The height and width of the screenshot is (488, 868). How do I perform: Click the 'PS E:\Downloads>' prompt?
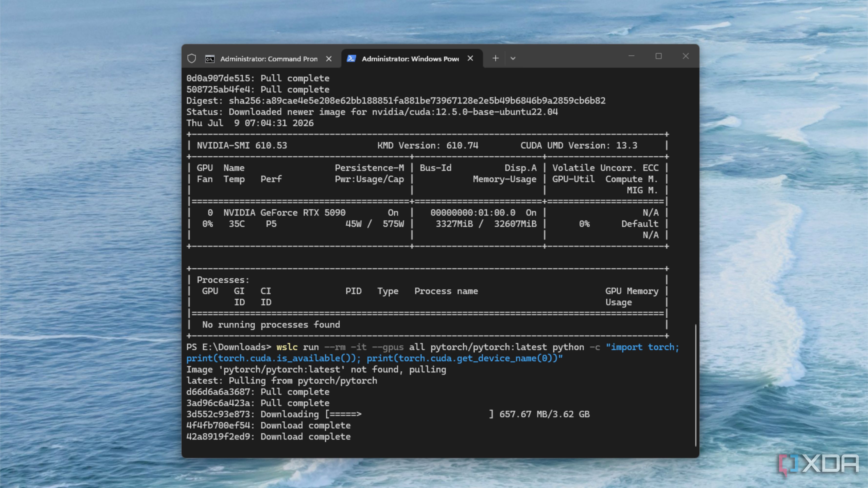(228, 347)
